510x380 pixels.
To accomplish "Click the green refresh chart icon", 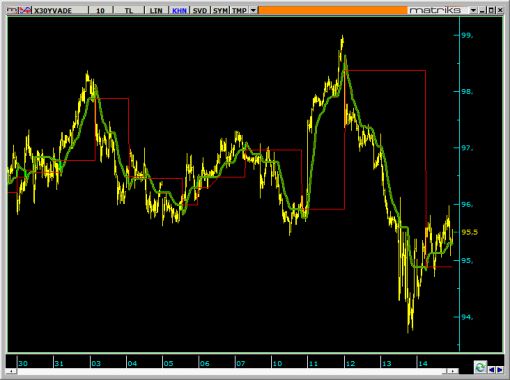I will coord(480,367).
